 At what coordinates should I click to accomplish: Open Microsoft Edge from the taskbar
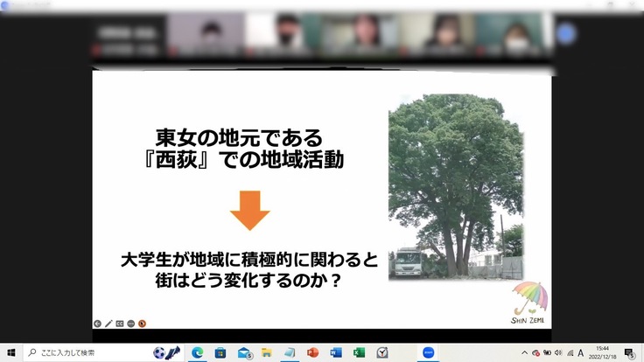[198, 352]
